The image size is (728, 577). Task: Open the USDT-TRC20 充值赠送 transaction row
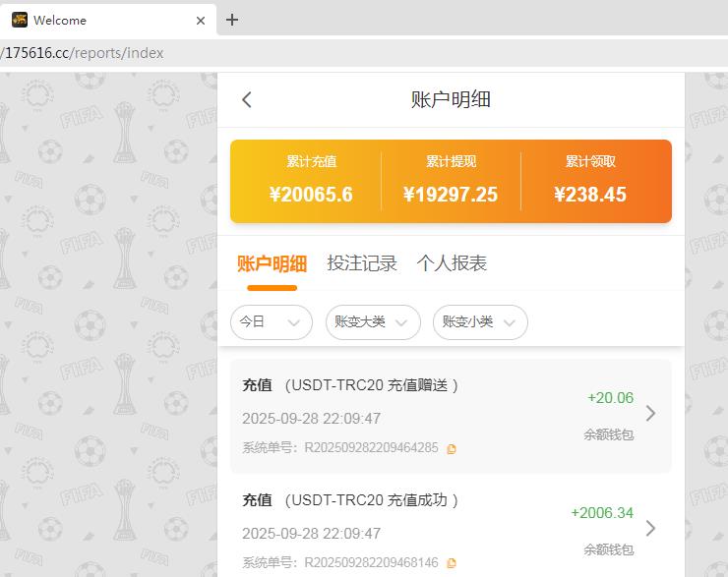[x=451, y=416]
